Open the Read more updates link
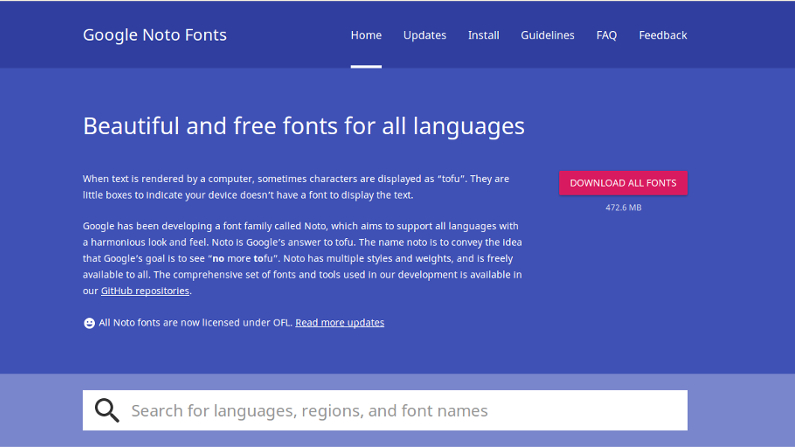Screen dimensions: 795x447 (x=340, y=322)
